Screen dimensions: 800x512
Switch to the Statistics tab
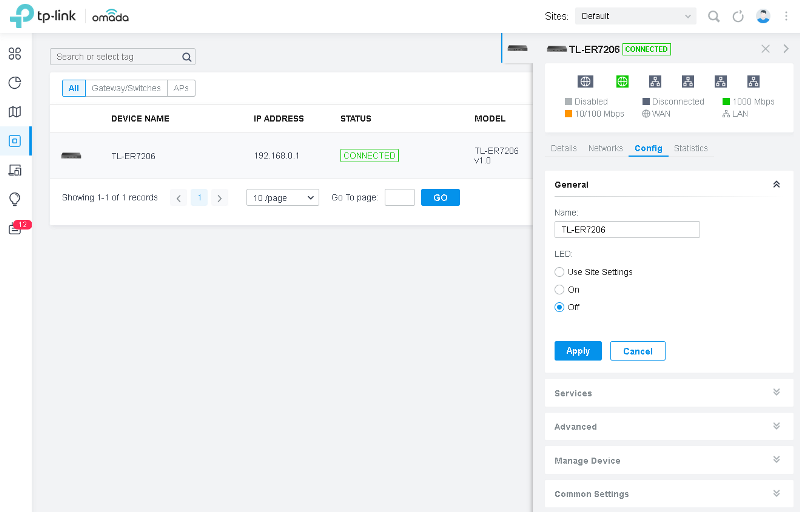[691, 148]
